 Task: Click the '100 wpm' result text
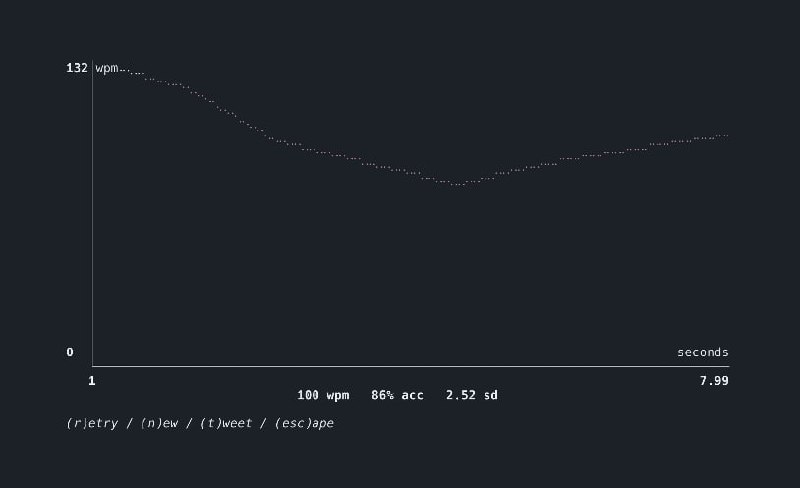323,395
